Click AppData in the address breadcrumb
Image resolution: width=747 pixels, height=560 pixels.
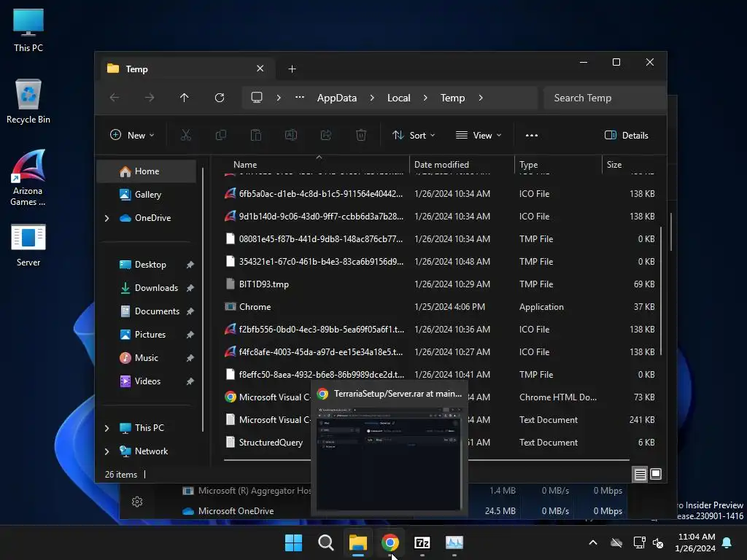coord(337,98)
